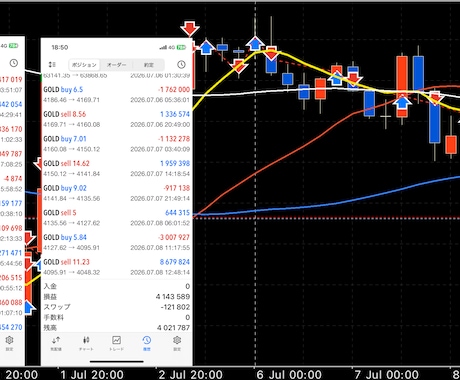Select the red sell arrow atop the chart
Image resolution: width=460 pixels, height=380 pixels.
tap(190, 29)
